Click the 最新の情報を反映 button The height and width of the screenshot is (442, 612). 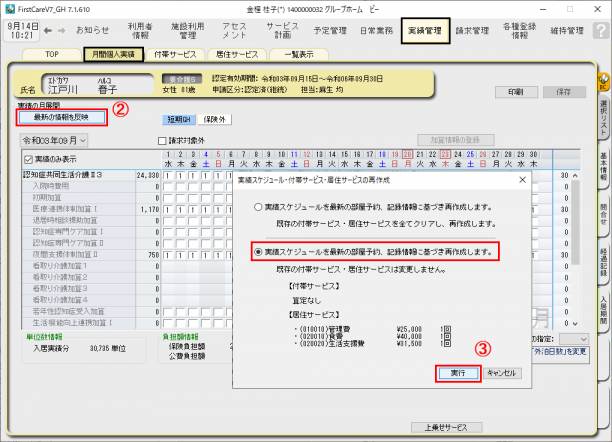tap(61, 117)
